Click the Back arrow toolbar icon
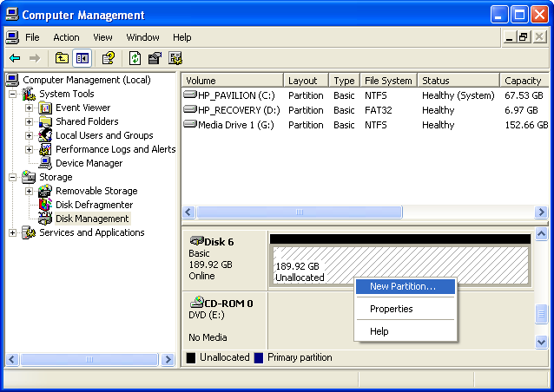 pyautogui.click(x=15, y=58)
